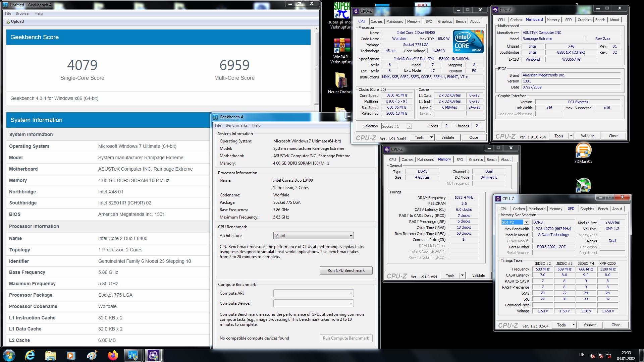This screenshot has width=644, height=362.
Task: Open the super_pi_mod desktop shortcut
Action: tap(341, 15)
